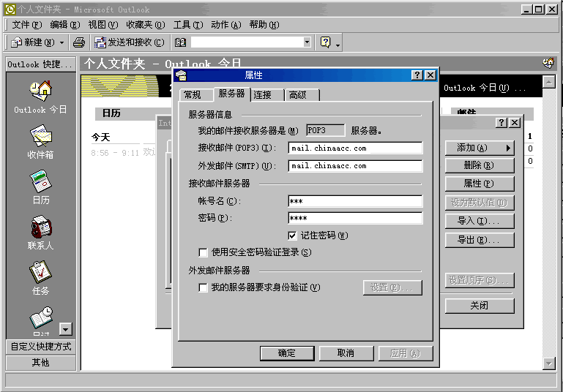Open the find contact combo box dropdown
The width and height of the screenshot is (563, 392).
click(x=307, y=42)
